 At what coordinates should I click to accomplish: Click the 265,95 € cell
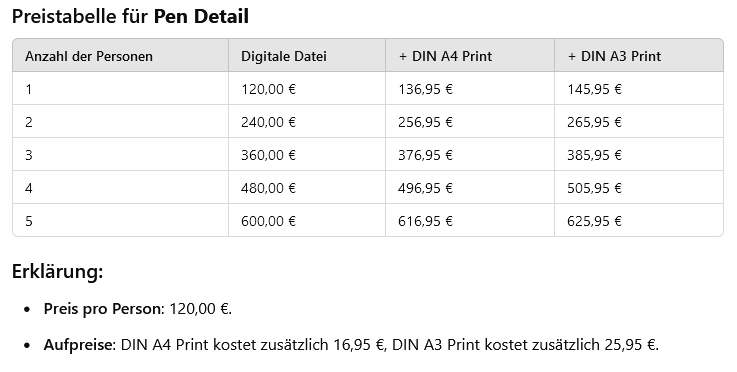[x=594, y=122]
